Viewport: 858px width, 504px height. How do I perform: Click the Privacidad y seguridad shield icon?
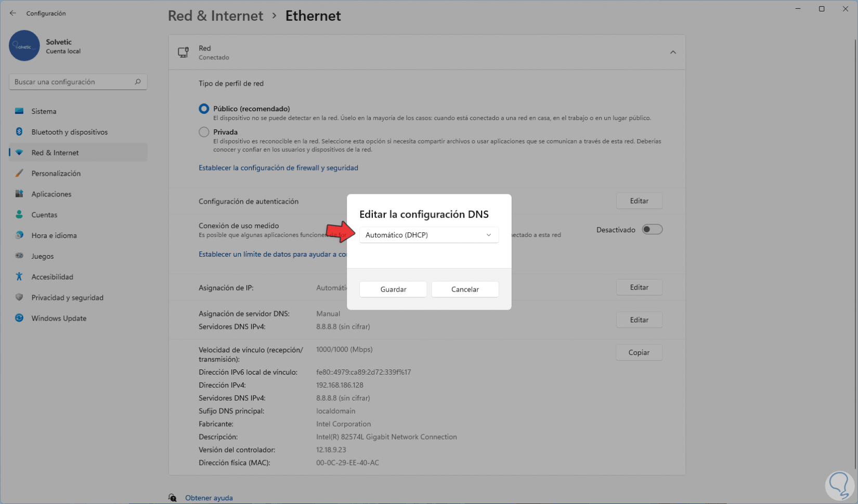[x=19, y=297]
